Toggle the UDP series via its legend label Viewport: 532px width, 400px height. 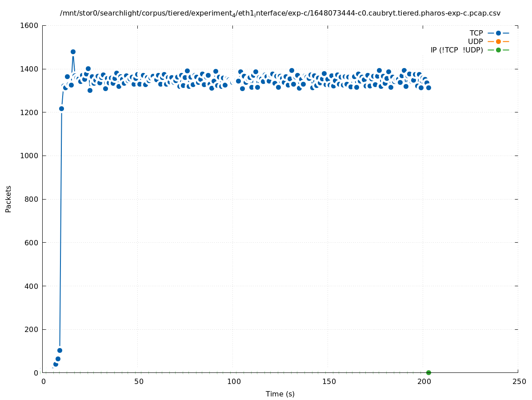[x=475, y=41]
